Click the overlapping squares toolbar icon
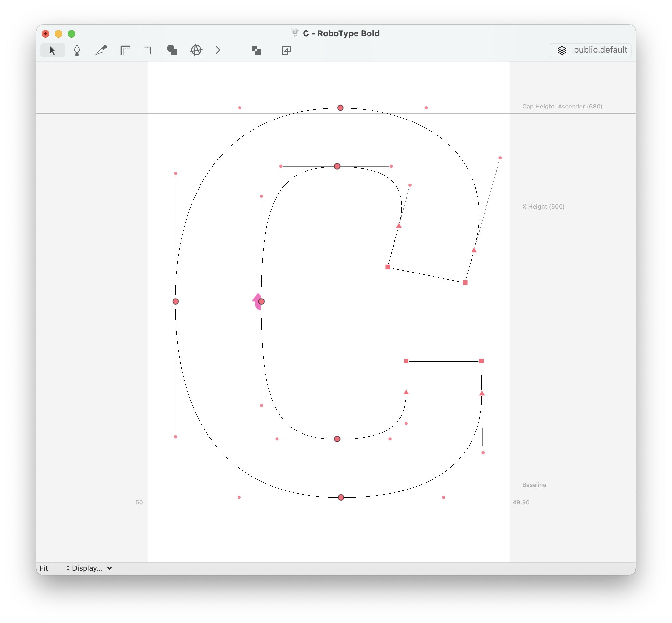The height and width of the screenshot is (623, 672). point(256,50)
